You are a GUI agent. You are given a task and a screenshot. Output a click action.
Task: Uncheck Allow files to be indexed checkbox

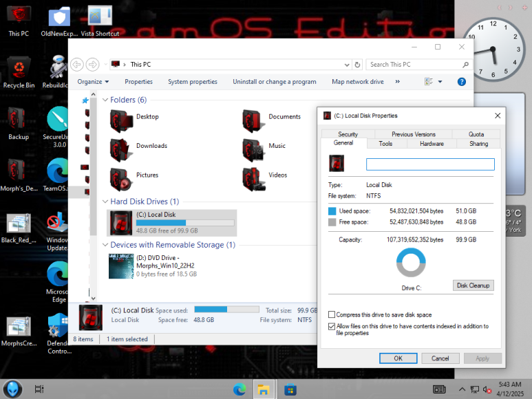332,326
